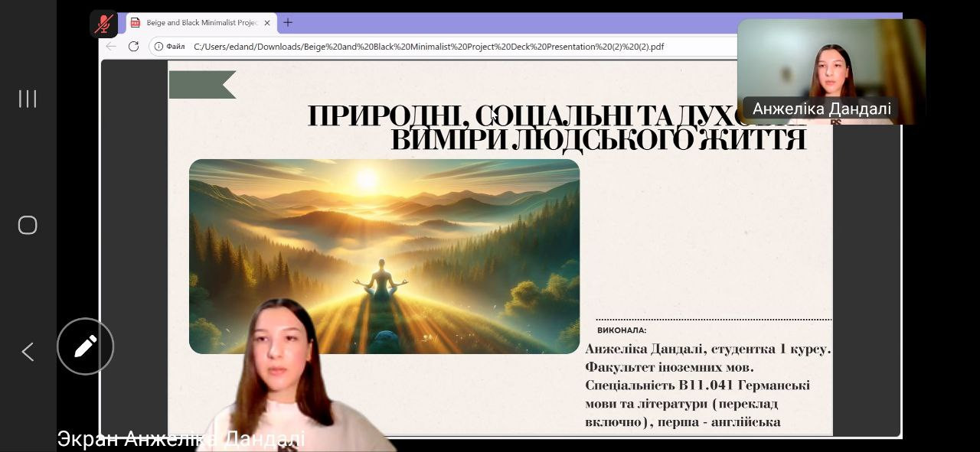Image resolution: width=980 pixels, height=452 pixels.
Task: Click the address bar with the PDF path
Action: pyautogui.click(x=429, y=47)
